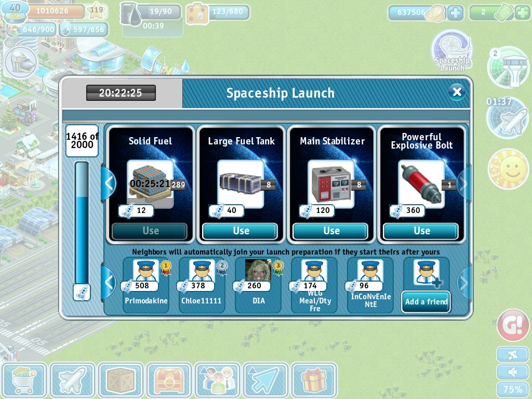Show previous launch items with left arrow
The width and height of the screenshot is (532, 399).
click(109, 183)
